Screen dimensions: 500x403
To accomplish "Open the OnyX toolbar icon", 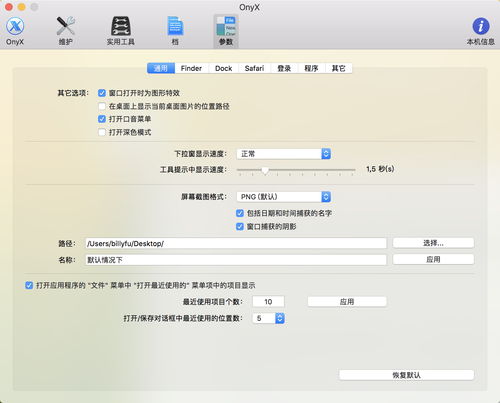I will click(15, 31).
